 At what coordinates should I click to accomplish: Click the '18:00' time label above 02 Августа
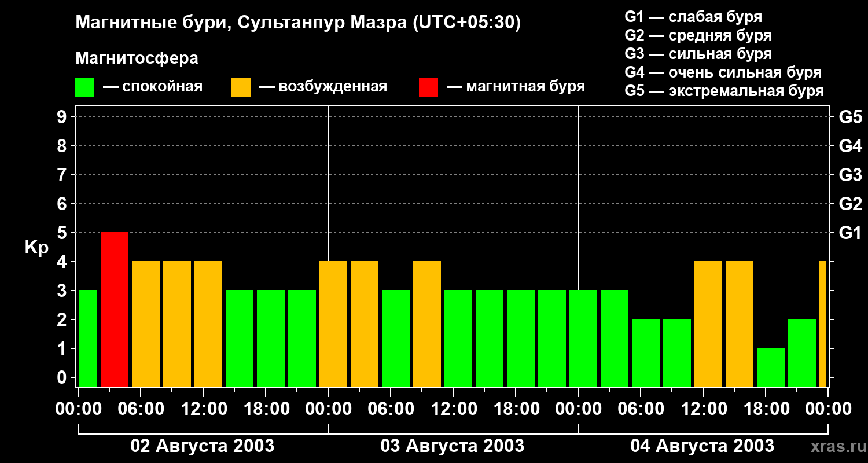tap(266, 409)
